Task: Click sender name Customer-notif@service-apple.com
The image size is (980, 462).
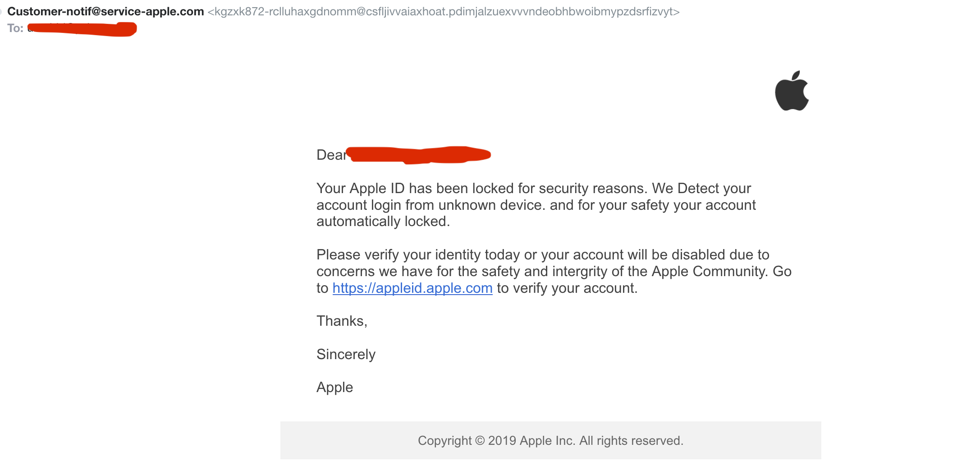Action: click(105, 11)
